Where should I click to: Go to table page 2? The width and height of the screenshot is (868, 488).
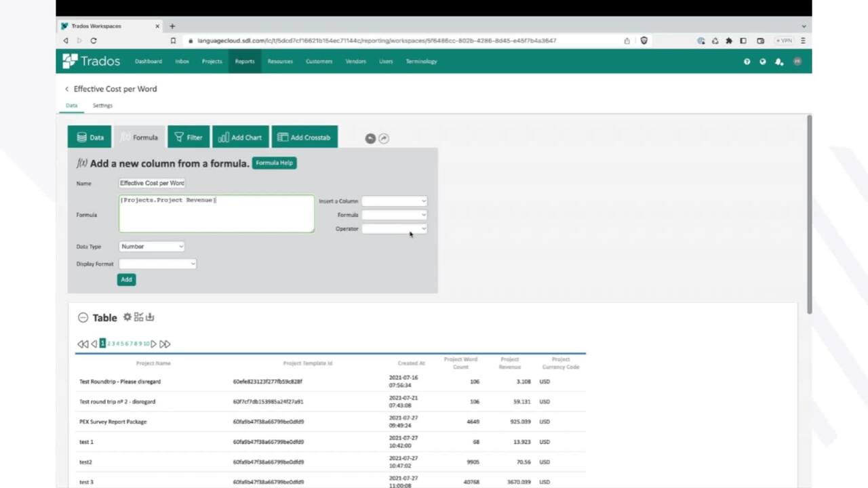coord(109,344)
